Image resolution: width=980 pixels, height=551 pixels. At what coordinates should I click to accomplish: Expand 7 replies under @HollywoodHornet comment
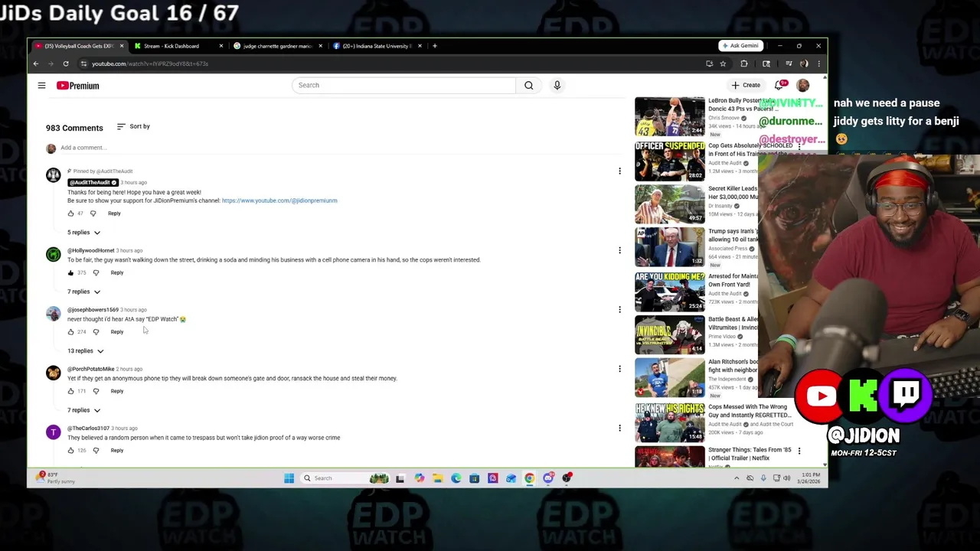click(83, 292)
